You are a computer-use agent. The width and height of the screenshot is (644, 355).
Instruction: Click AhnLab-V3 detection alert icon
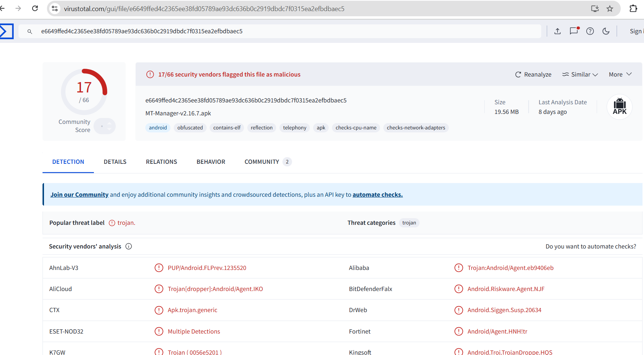(x=159, y=268)
